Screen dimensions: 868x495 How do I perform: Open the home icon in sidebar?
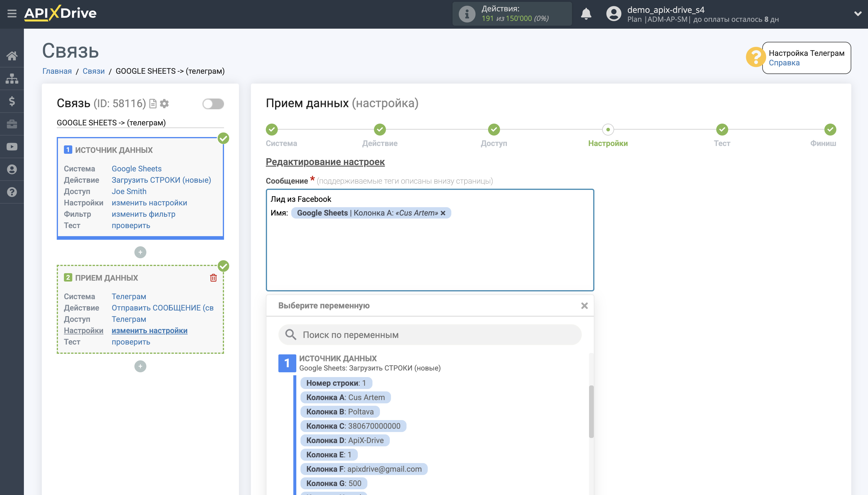[x=12, y=56]
